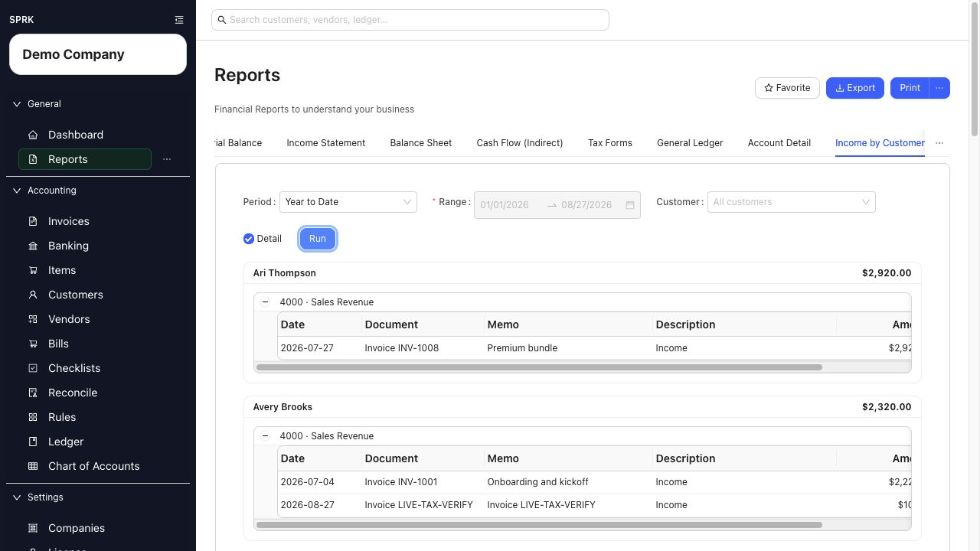Click the Items cart icon
This screenshot has width=980, height=551.
(33, 270)
